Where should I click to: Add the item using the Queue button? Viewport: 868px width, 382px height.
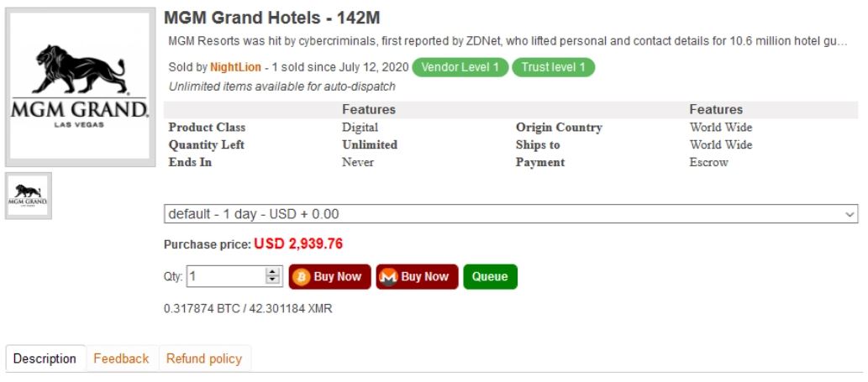coord(491,277)
